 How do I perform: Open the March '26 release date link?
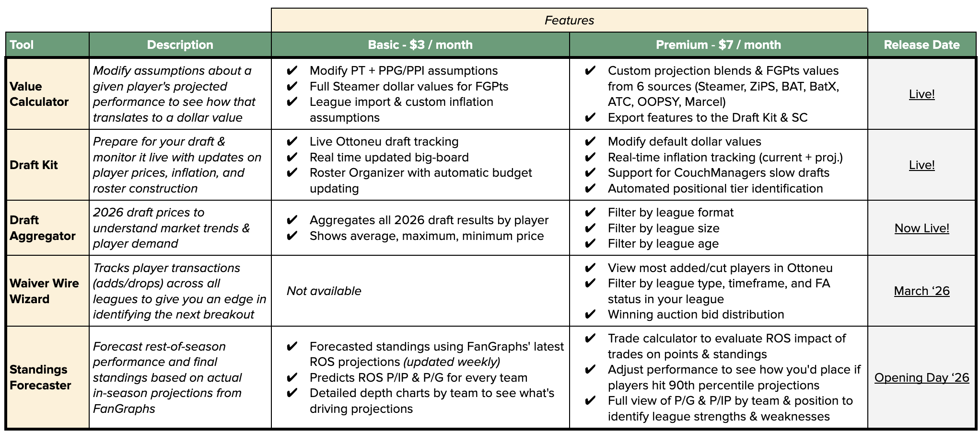tap(921, 291)
